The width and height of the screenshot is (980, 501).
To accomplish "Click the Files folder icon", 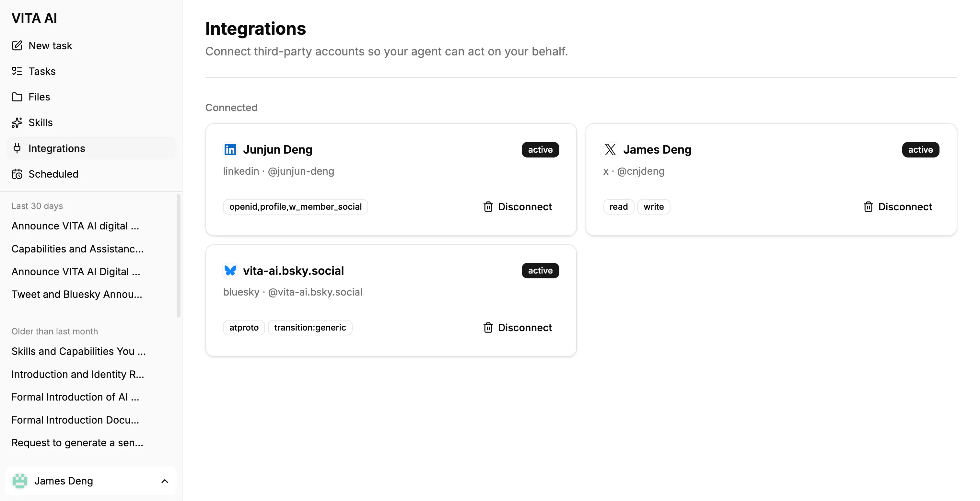I will tap(17, 97).
